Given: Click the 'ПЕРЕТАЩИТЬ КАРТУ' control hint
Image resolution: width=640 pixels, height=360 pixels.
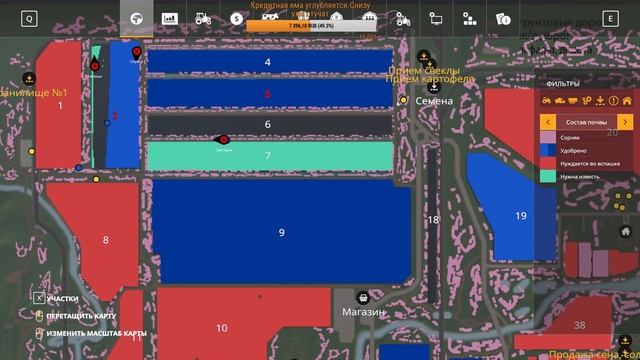Looking at the screenshot, I should (x=76, y=316).
